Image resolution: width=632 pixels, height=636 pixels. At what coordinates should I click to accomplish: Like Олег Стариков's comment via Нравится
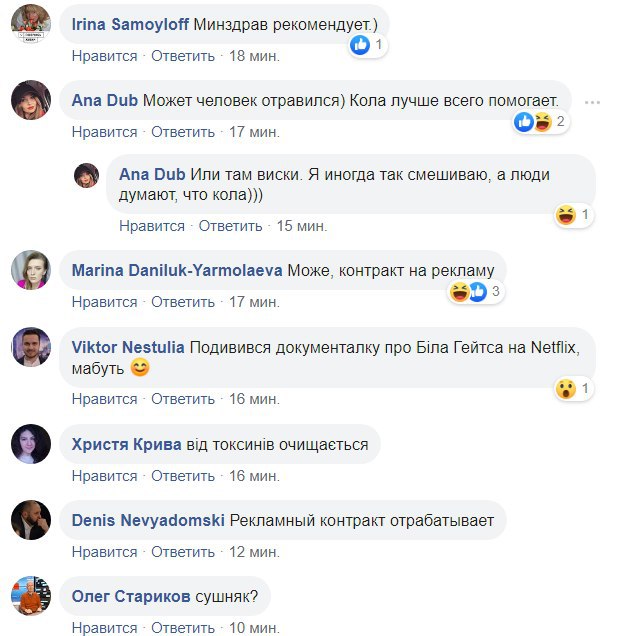pyautogui.click(x=104, y=628)
